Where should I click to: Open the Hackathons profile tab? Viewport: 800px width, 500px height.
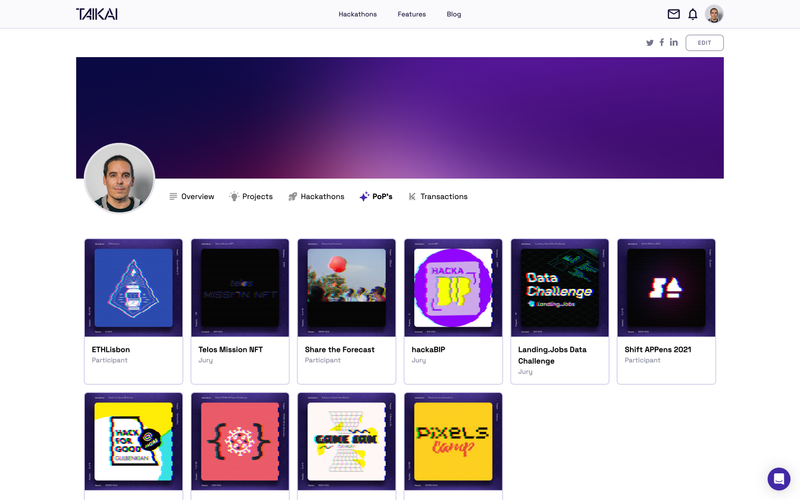[316, 197]
